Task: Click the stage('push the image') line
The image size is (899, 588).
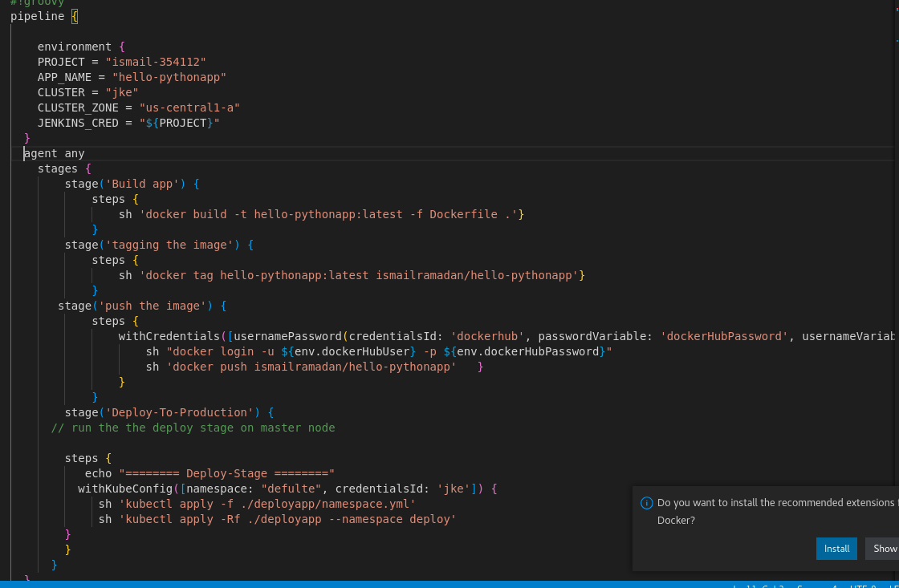Action: pyautogui.click(x=142, y=306)
